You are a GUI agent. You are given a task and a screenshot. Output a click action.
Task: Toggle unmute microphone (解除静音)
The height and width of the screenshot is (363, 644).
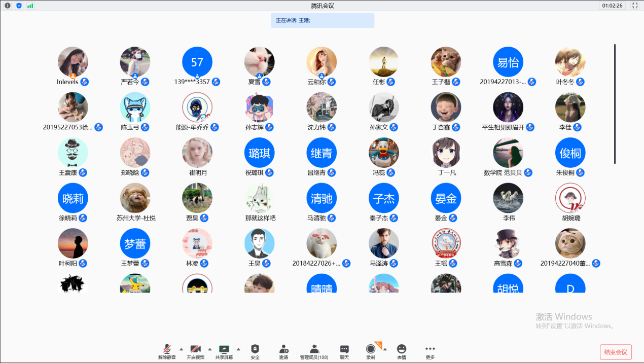[x=167, y=349]
